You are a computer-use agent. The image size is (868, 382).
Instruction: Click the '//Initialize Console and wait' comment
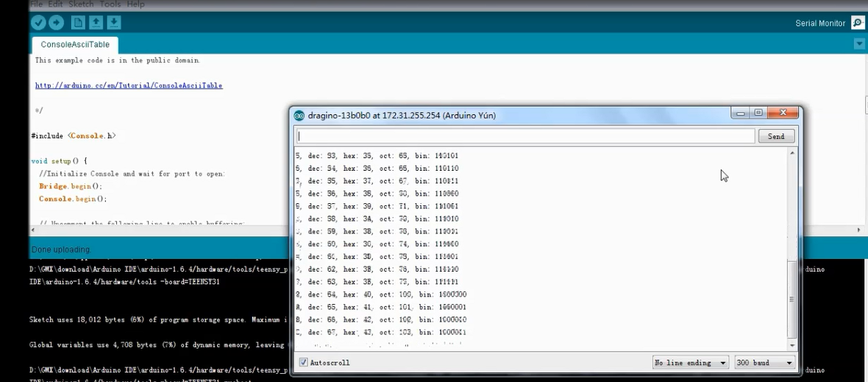[x=132, y=174]
